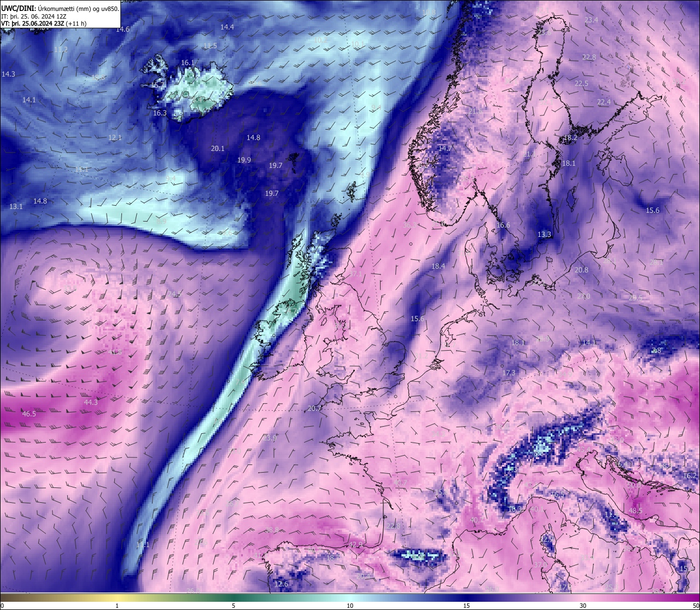
Task: Click the green colour bar section near 5
Action: [x=234, y=597]
